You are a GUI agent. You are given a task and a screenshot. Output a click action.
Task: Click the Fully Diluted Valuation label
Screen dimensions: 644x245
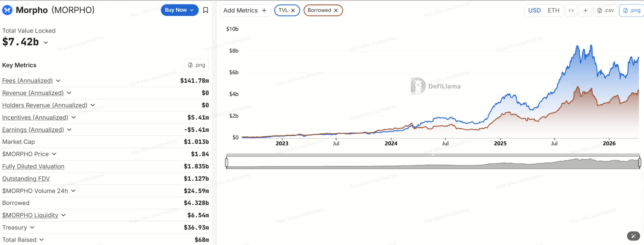pos(33,167)
